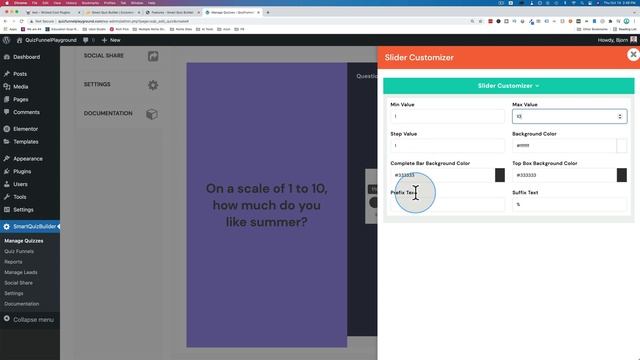Open Manage Leads submenu link

pyautogui.click(x=21, y=272)
